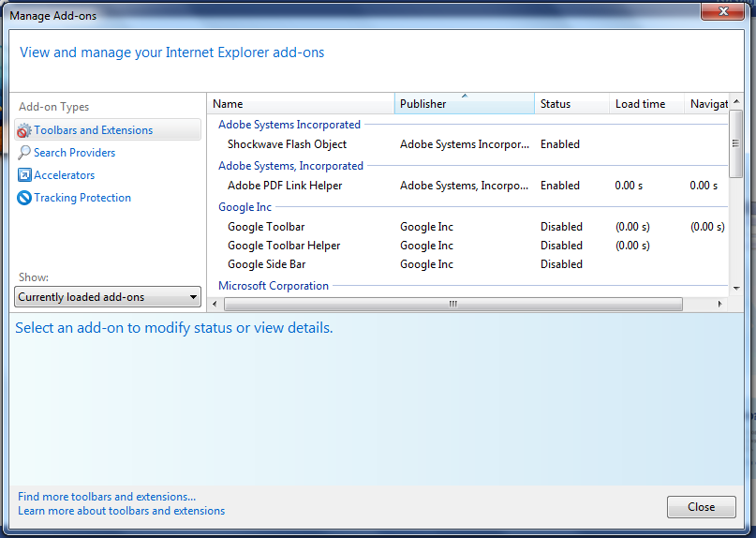
Task: Select the Search Providers add-on type
Action: pos(75,153)
